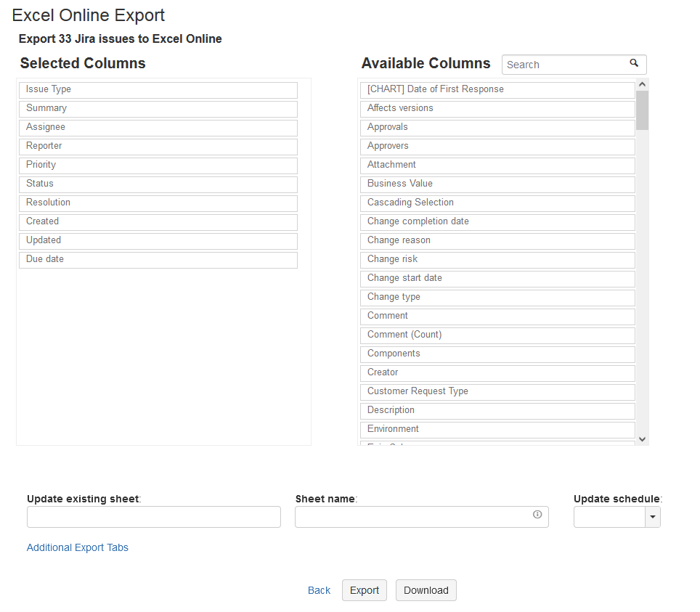Select Comment (Count) available column
This screenshot has width=700, height=612.
coord(497,335)
